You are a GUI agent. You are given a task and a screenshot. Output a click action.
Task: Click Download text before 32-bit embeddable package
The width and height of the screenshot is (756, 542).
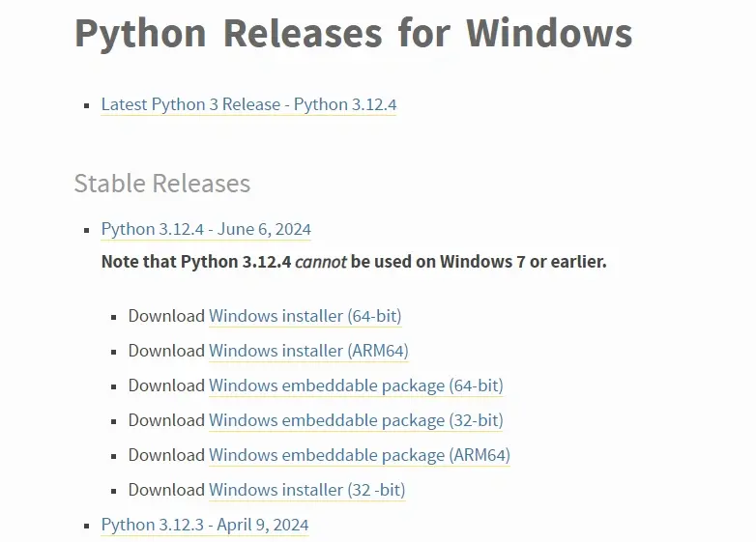(x=166, y=420)
